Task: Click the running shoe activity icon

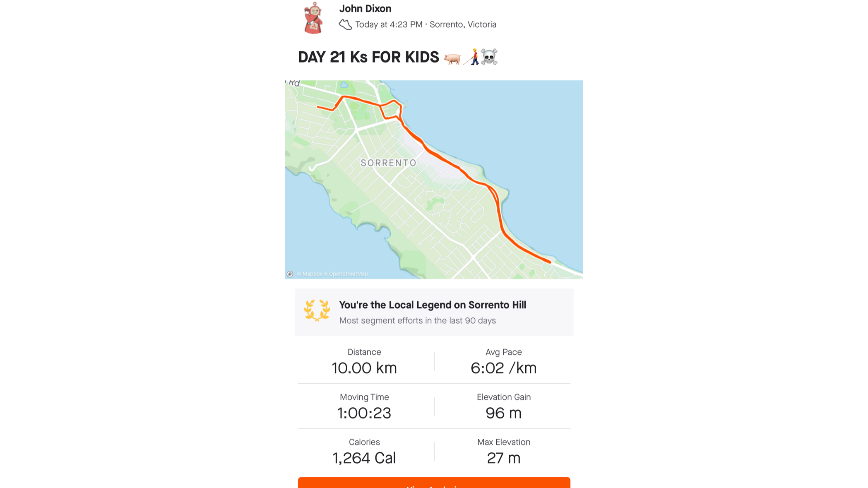Action: click(345, 25)
